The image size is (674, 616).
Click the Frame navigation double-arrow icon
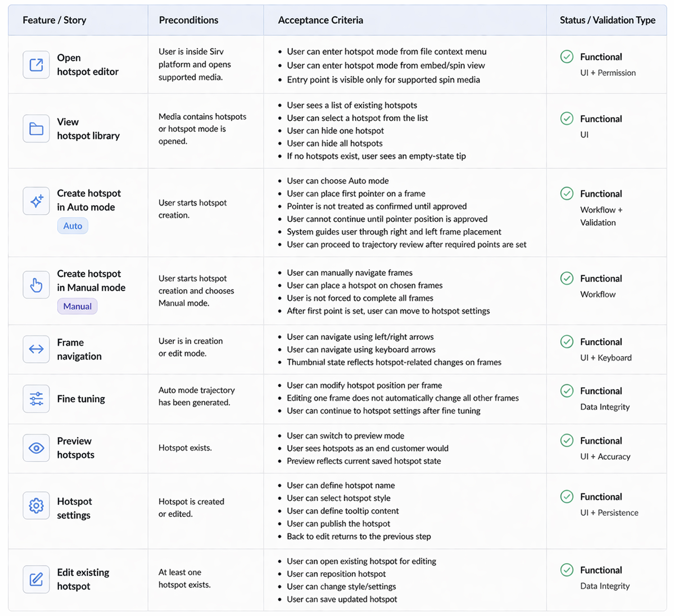click(36, 349)
